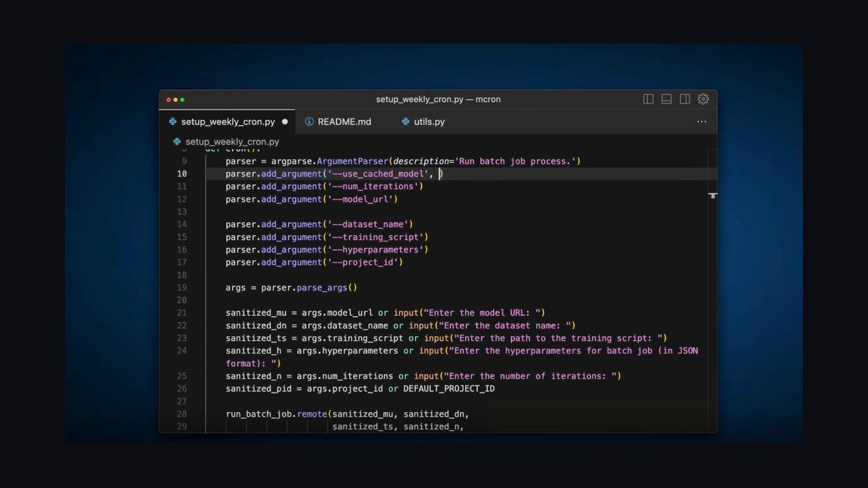Open the gear icon in title bar
Screen dimensions: 868x488
(703, 99)
